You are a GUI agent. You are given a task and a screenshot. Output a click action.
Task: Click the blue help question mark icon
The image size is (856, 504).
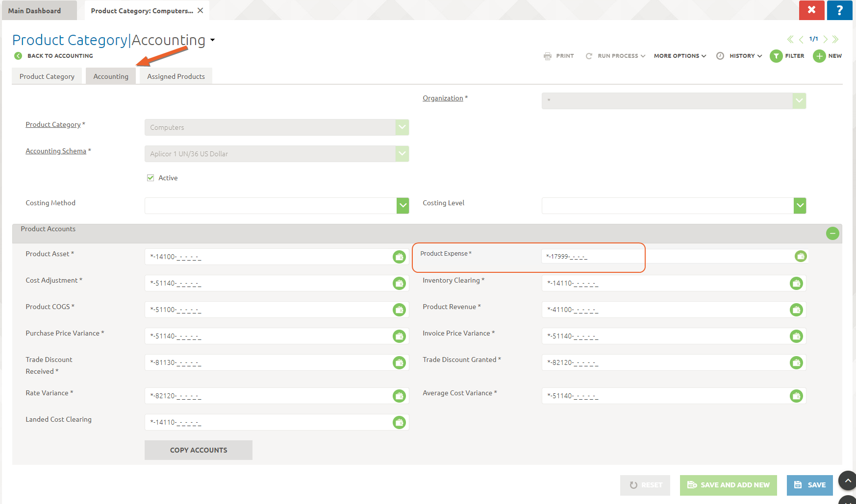[839, 10]
